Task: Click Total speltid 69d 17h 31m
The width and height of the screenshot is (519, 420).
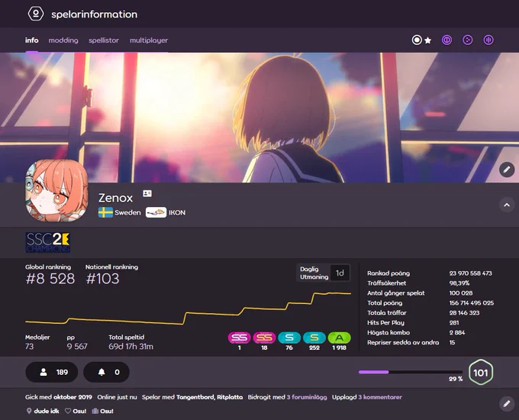Action: click(131, 347)
